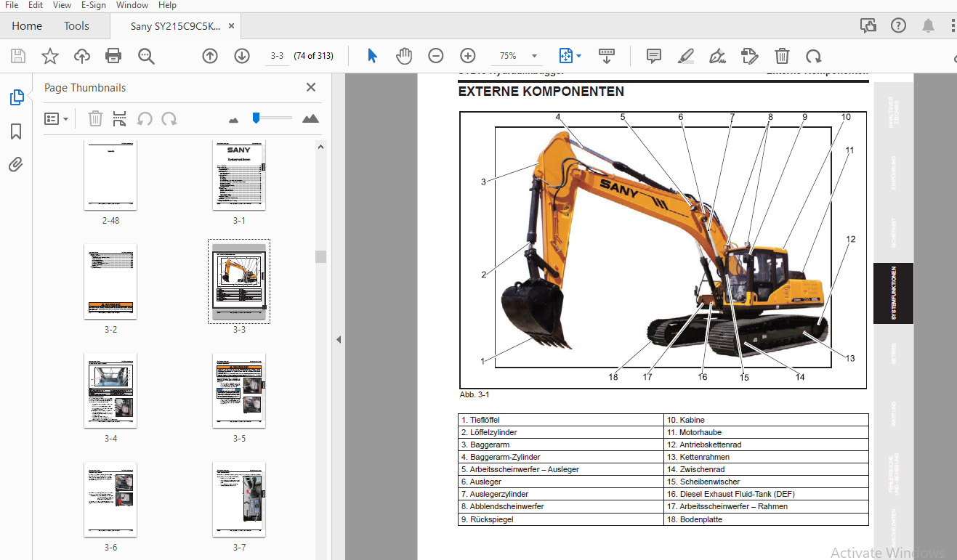The height and width of the screenshot is (560, 957).
Task: Open the View menu
Action: 62,5
